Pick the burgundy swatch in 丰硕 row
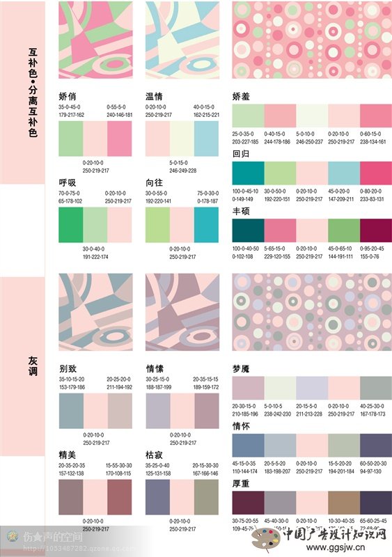The image size is (392, 557). point(376,230)
